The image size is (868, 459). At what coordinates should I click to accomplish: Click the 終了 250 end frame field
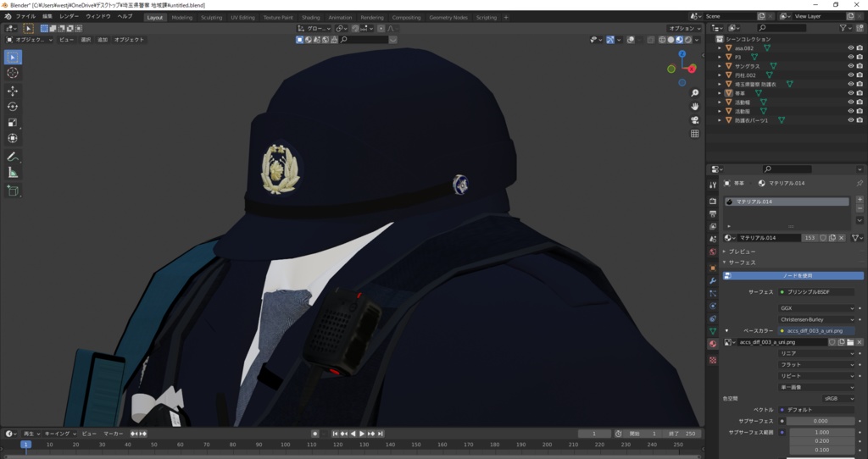682,434
